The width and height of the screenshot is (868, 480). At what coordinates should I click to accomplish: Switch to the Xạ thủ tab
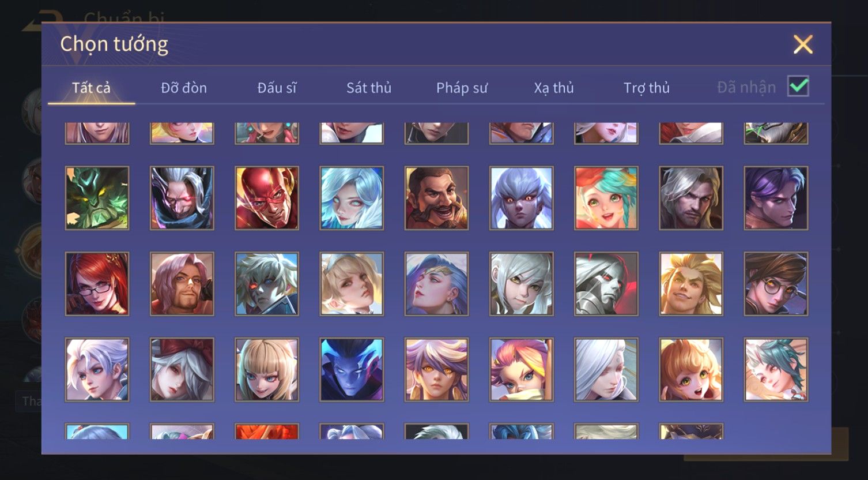[554, 88]
